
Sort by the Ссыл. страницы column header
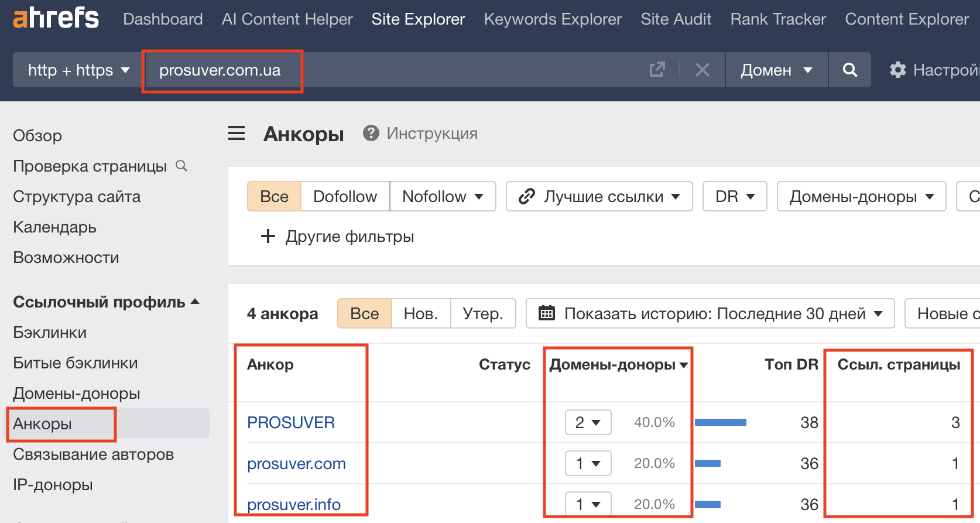899,364
